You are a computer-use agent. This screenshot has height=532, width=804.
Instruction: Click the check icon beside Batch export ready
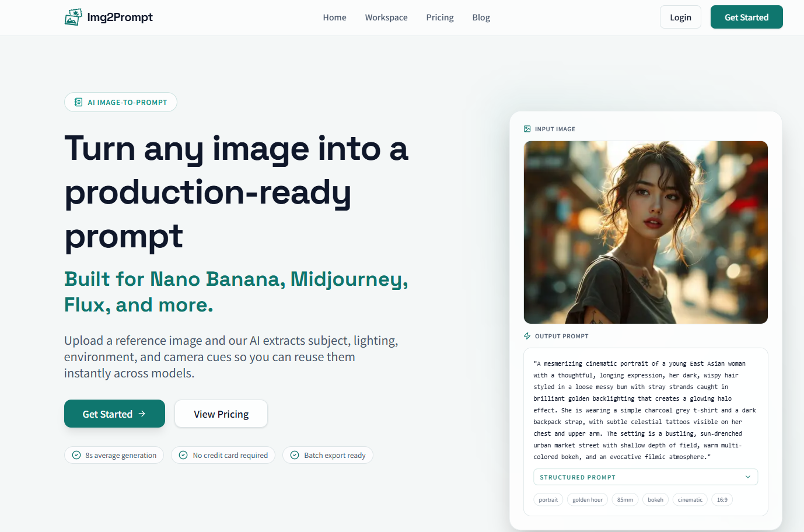point(295,455)
